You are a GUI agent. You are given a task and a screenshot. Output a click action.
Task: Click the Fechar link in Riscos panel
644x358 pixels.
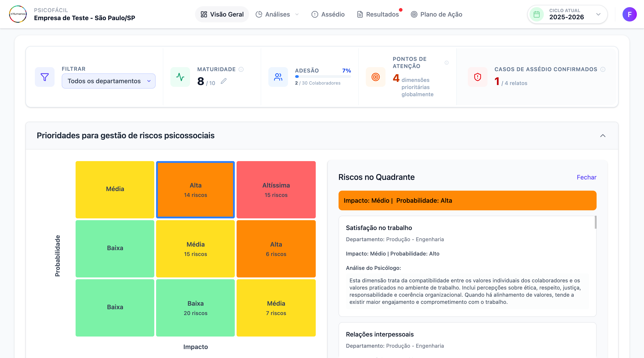pyautogui.click(x=586, y=177)
